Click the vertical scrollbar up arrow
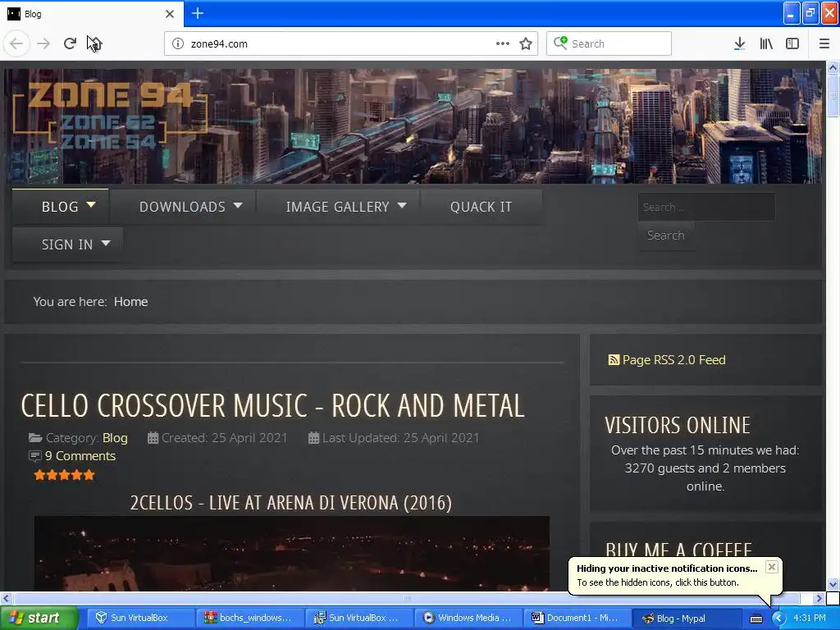The width and height of the screenshot is (840, 630). coord(833,67)
